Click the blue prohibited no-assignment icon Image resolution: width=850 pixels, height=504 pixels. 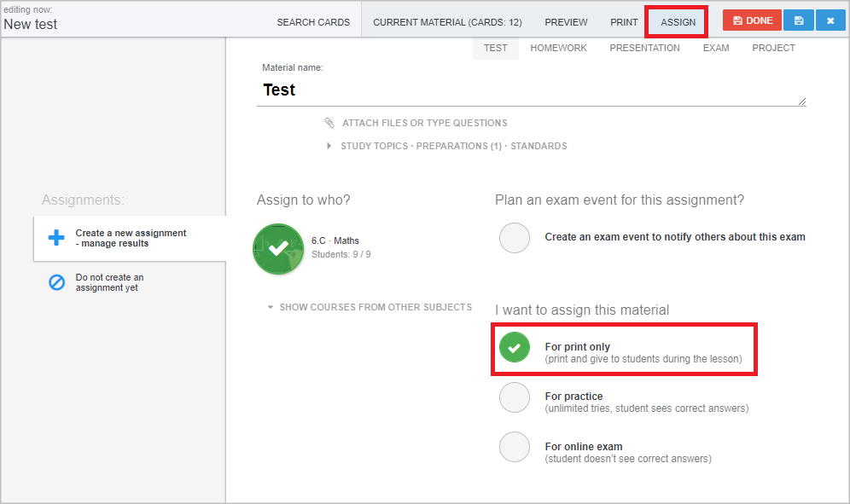tap(57, 282)
